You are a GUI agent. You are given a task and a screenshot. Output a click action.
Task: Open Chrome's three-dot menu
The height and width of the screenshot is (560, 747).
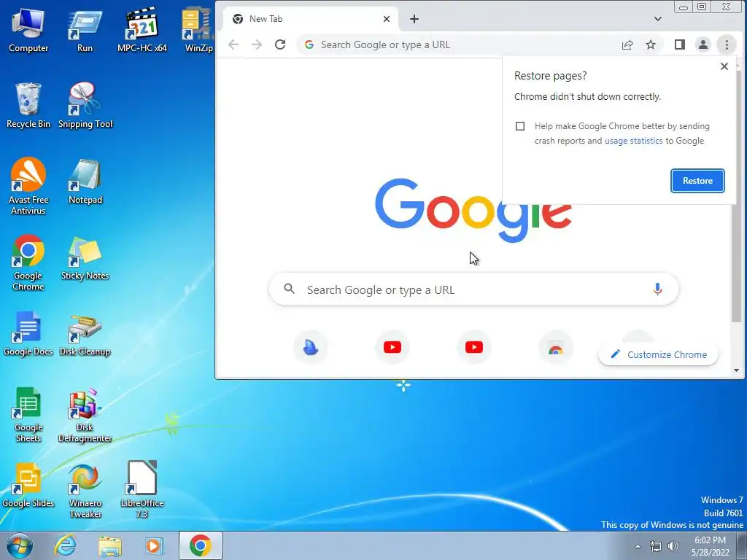pos(727,44)
